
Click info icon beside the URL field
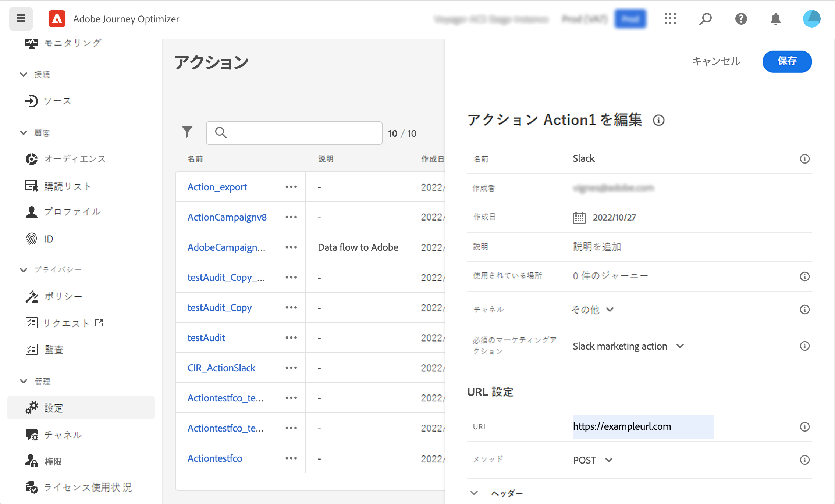804,427
